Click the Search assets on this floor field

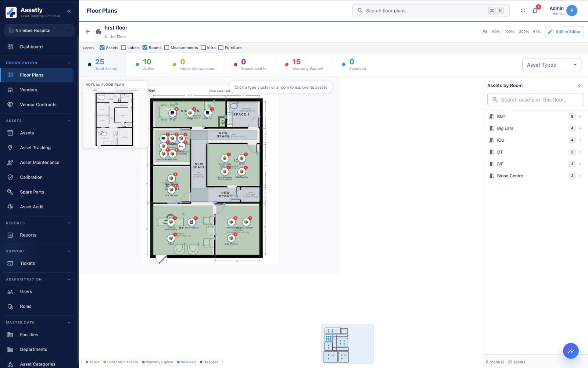pyautogui.click(x=535, y=100)
